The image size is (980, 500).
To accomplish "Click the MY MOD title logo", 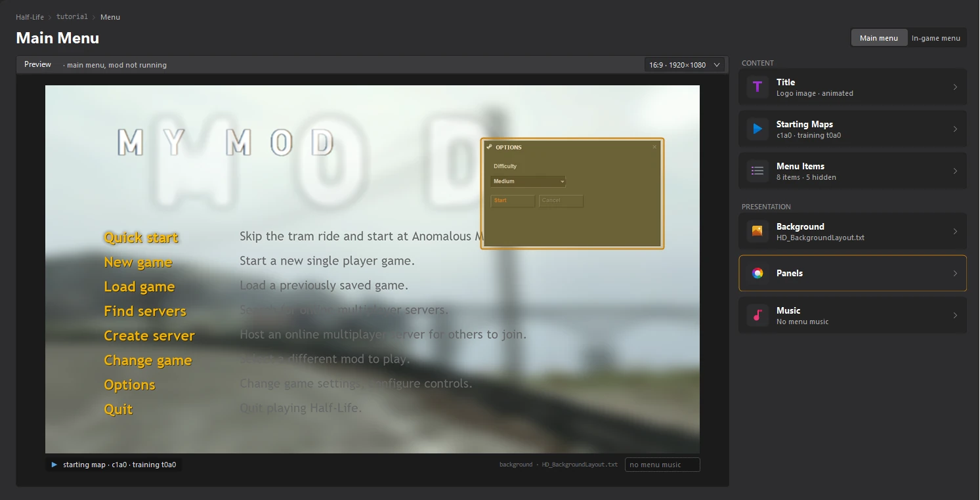I will (226, 142).
